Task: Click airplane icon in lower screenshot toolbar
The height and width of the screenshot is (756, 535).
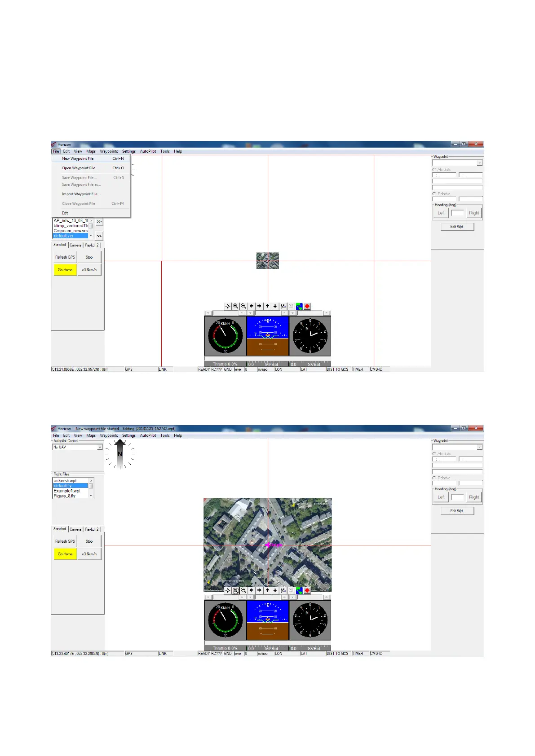Action: pos(283,590)
